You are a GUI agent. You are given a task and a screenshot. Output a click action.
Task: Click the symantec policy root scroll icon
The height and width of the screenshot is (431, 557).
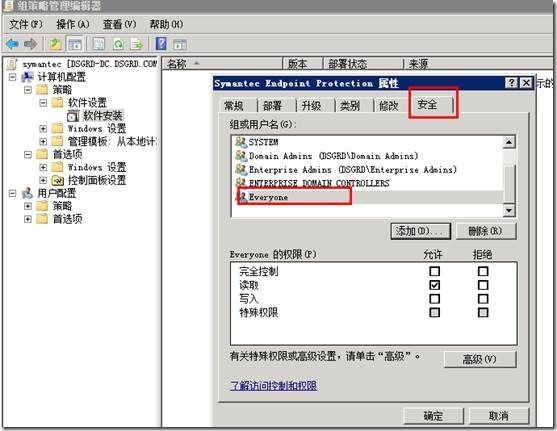[12, 64]
